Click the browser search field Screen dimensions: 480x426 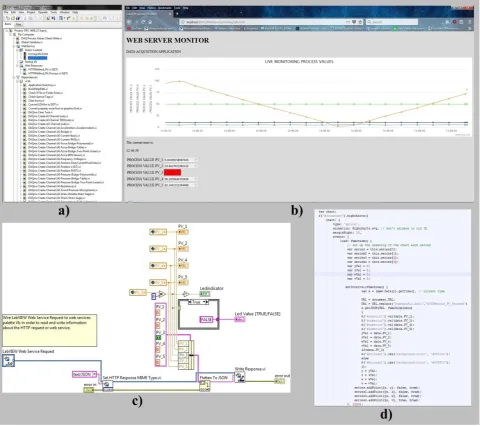392,22
